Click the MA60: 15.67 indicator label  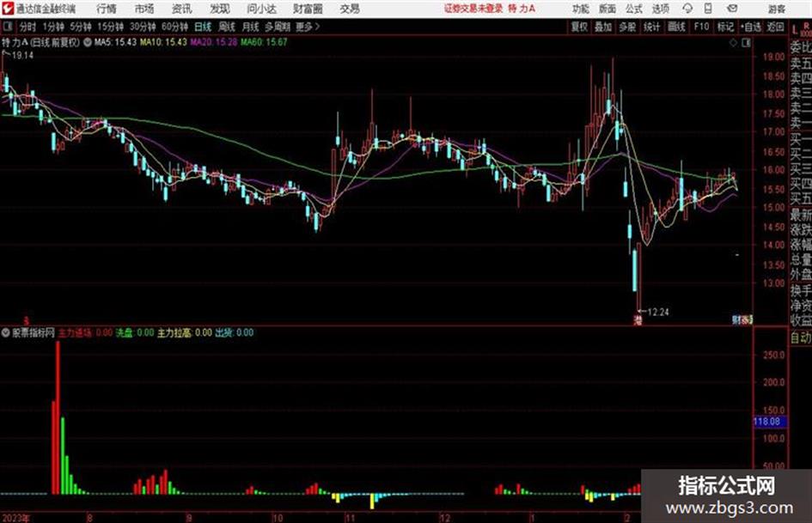coord(264,42)
